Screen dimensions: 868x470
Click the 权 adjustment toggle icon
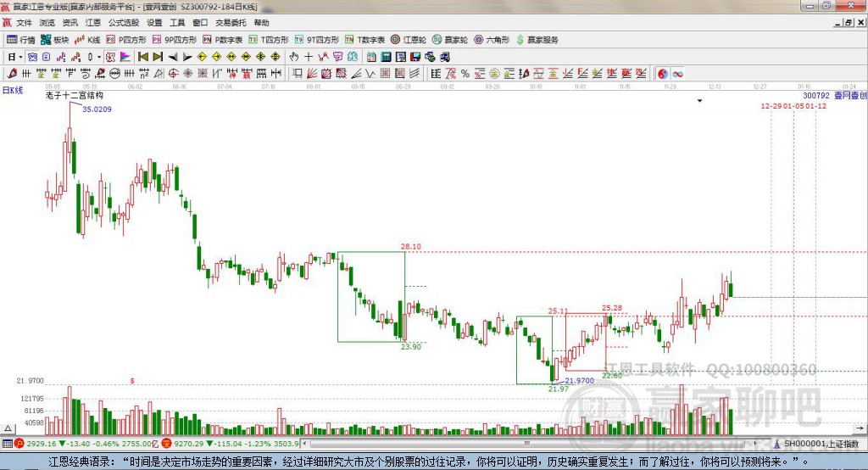tap(110, 57)
